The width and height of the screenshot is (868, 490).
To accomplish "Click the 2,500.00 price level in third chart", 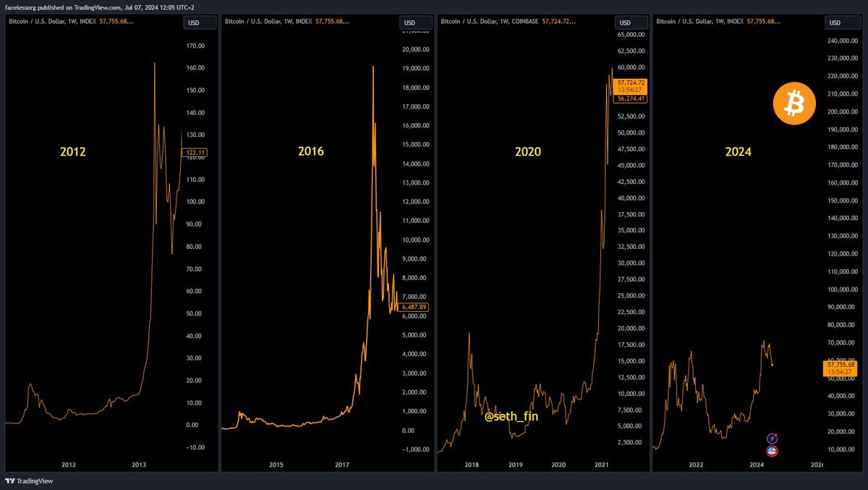I will tap(630, 442).
